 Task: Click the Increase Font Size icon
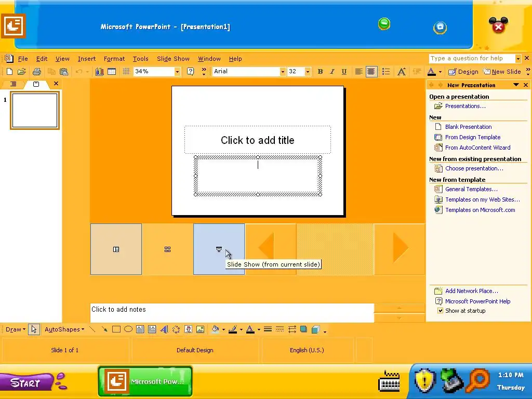pos(402,72)
